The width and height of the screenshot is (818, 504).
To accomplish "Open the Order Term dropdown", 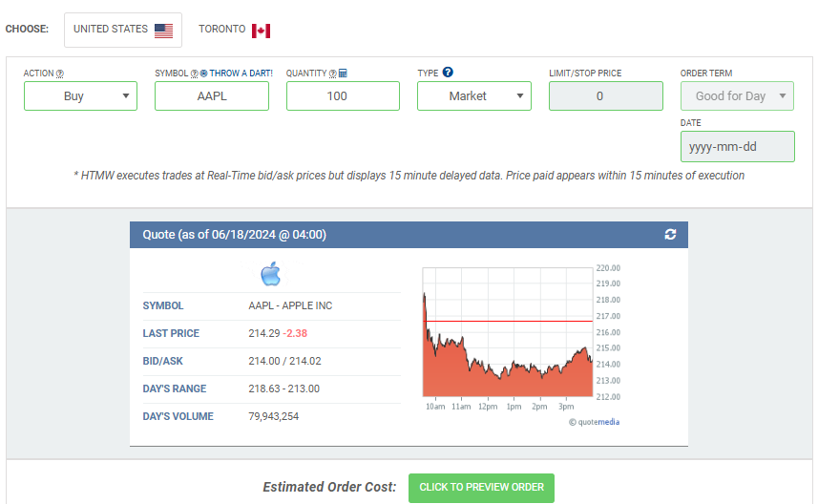I will [737, 96].
